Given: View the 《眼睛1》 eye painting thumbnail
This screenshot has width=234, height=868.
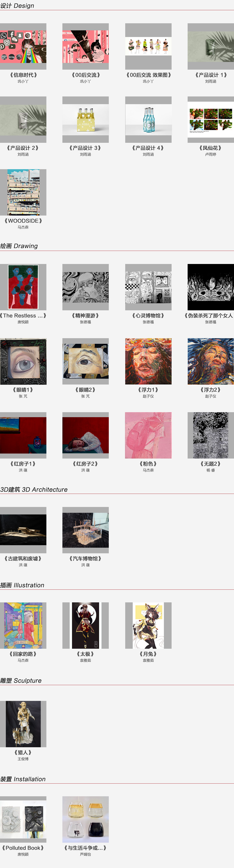Looking at the screenshot, I should click(x=23, y=361).
